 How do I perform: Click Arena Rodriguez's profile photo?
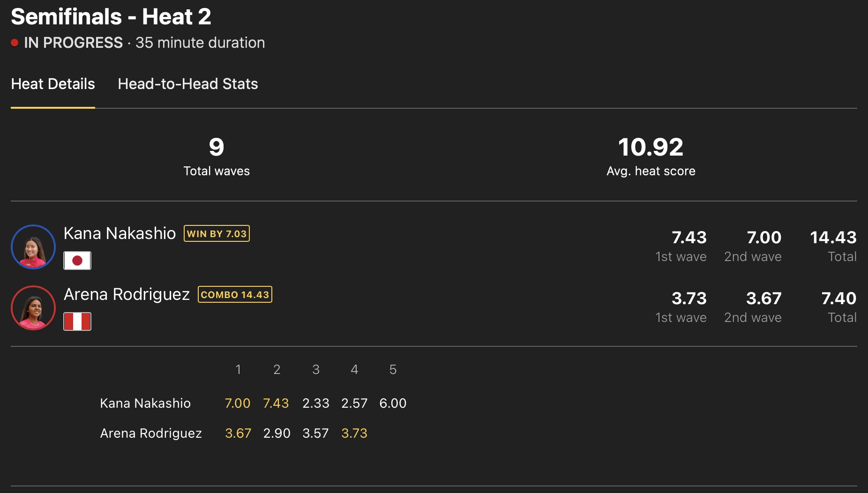pos(33,308)
